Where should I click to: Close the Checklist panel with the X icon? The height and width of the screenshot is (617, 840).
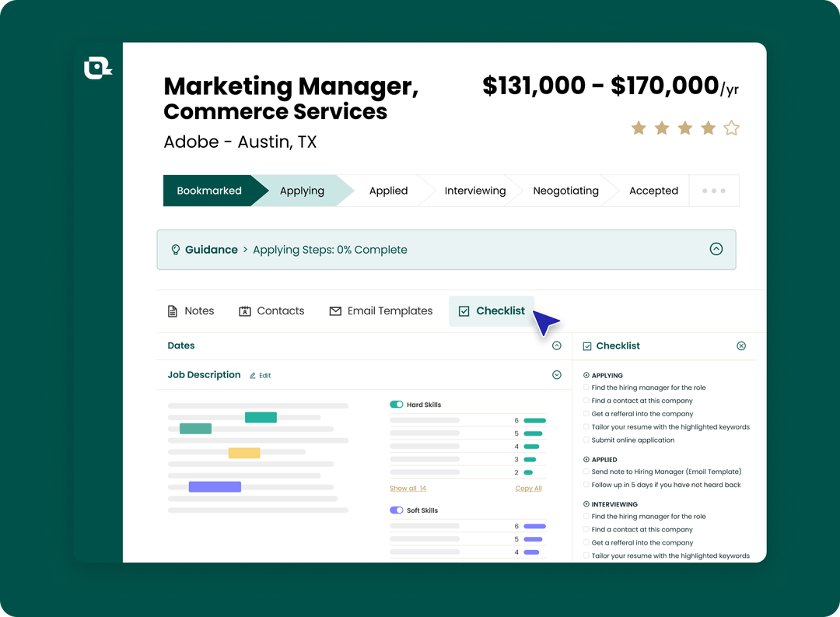(x=741, y=345)
